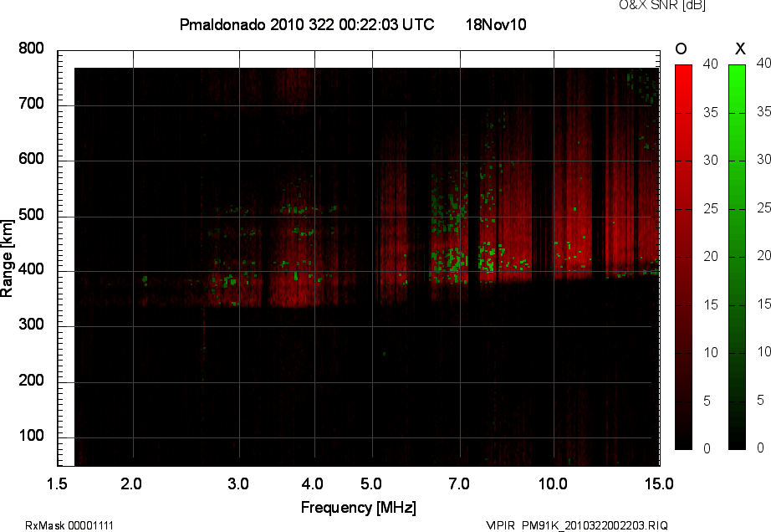The width and height of the screenshot is (771, 532).
Task: Click the 20 value on the red O scale
Action: coord(711,256)
